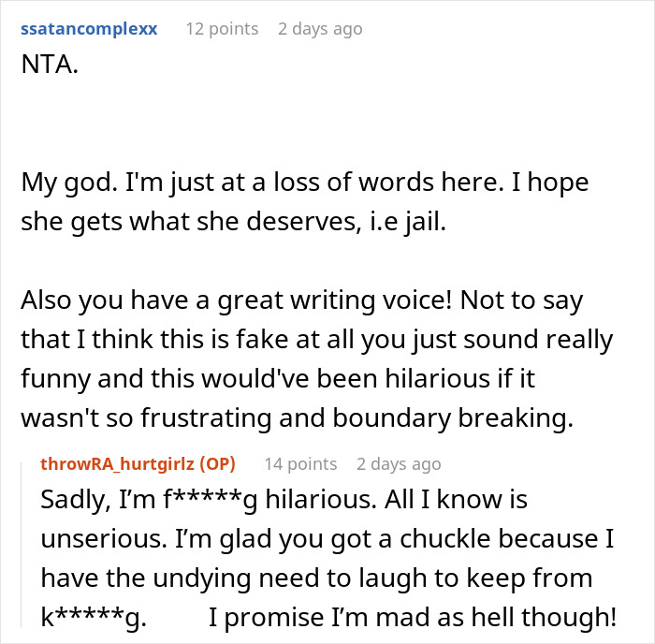Screen dimensions: 655x644
Task: Click the "14 points" score on the reply
Action: click(299, 463)
